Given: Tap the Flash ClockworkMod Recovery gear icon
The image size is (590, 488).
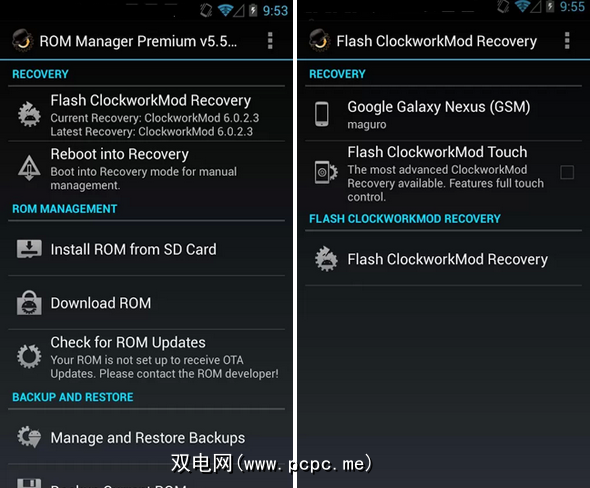Looking at the screenshot, I should click(29, 114).
